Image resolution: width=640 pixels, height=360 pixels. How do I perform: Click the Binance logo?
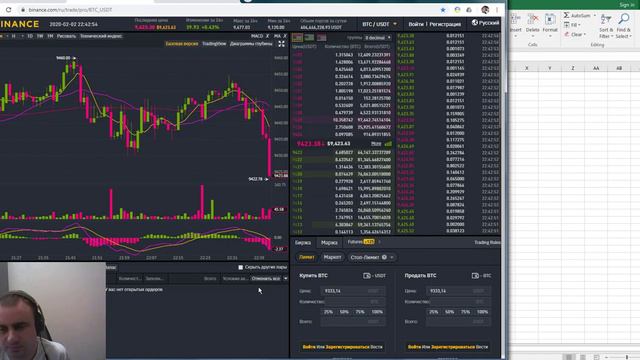click(20, 24)
